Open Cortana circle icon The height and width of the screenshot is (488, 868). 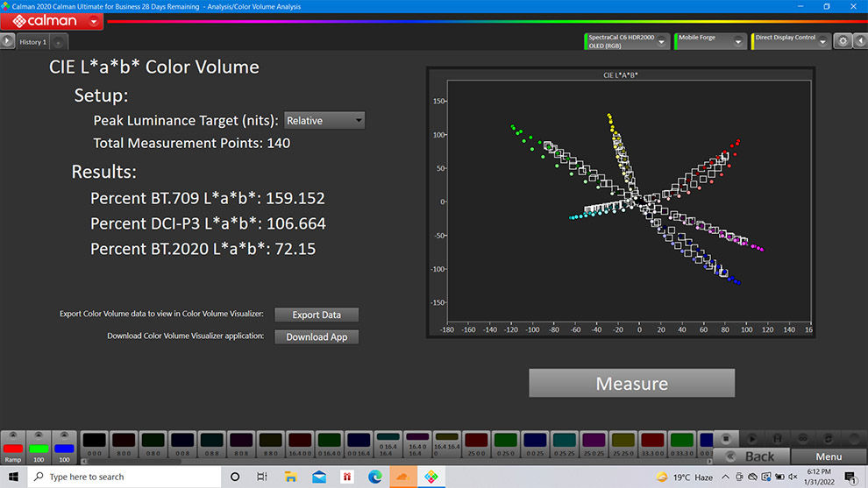pyautogui.click(x=235, y=477)
